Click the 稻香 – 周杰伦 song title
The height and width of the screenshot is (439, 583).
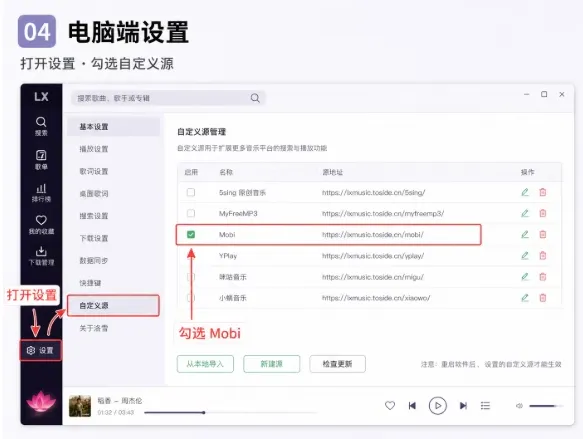pos(120,401)
